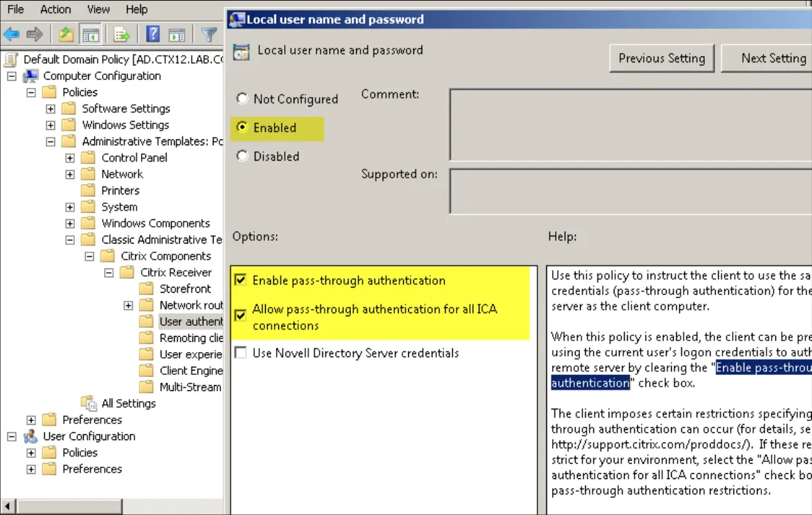Select the User Configuration node icon
This screenshot has width=812, height=515.
[x=31, y=437]
